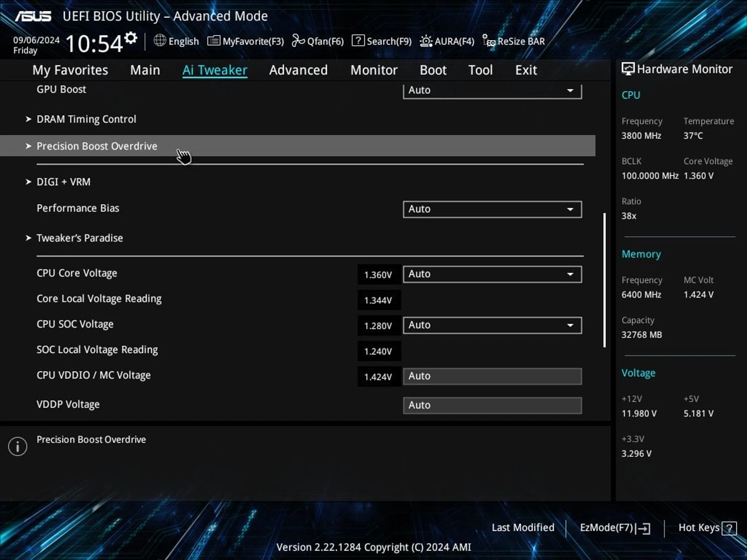Open CPU SOC Voltage dropdown
The height and width of the screenshot is (560, 747).
tap(492, 325)
